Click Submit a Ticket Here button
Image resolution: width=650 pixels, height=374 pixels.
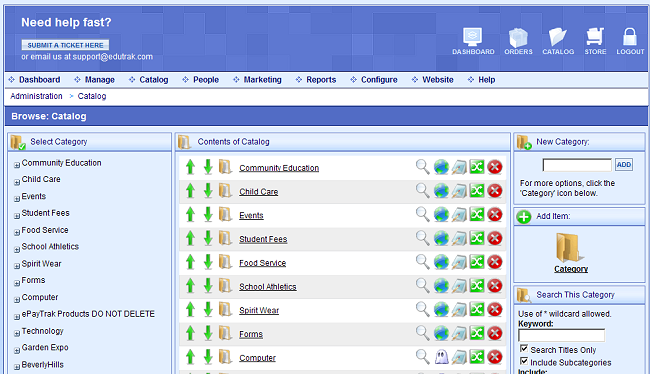coord(65,45)
